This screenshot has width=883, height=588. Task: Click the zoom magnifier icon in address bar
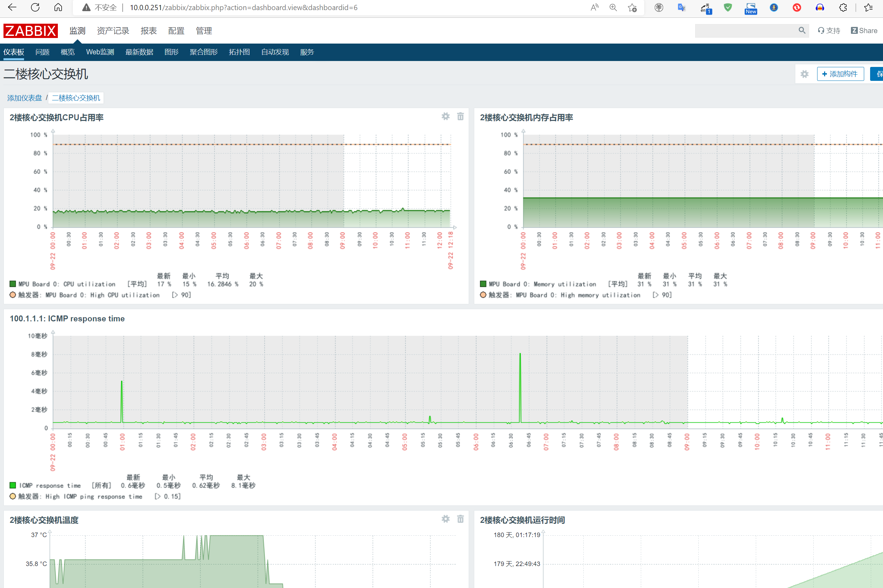point(613,8)
